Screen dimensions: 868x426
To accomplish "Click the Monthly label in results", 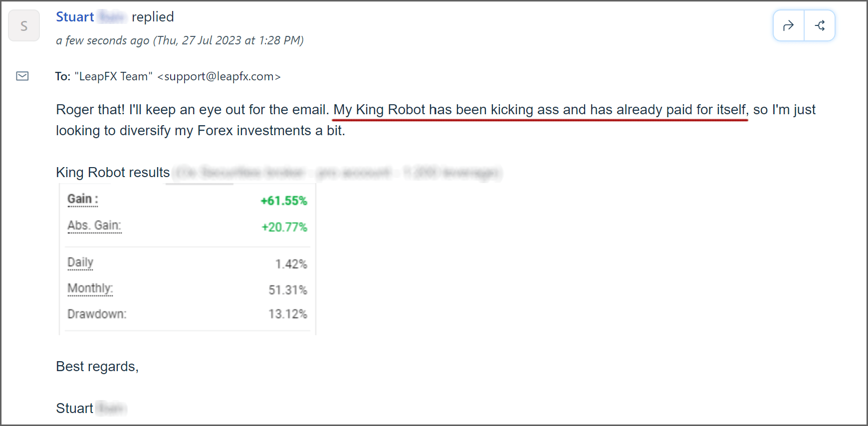I will pyautogui.click(x=90, y=288).
